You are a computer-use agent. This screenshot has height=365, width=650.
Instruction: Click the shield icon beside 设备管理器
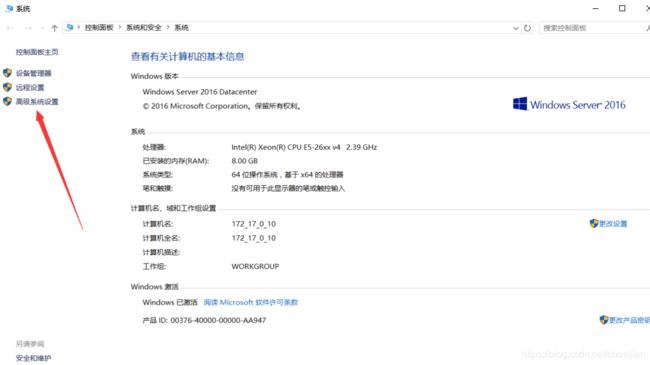click(7, 73)
